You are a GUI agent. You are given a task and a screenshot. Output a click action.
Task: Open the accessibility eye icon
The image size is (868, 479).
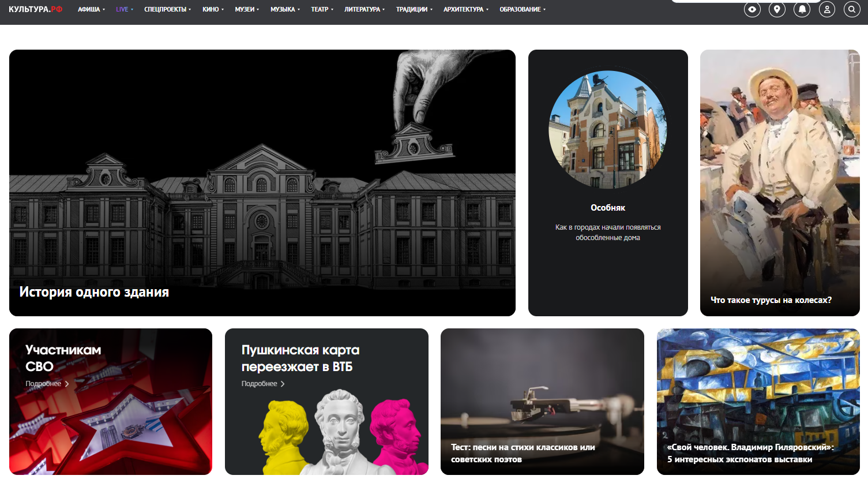pos(752,9)
